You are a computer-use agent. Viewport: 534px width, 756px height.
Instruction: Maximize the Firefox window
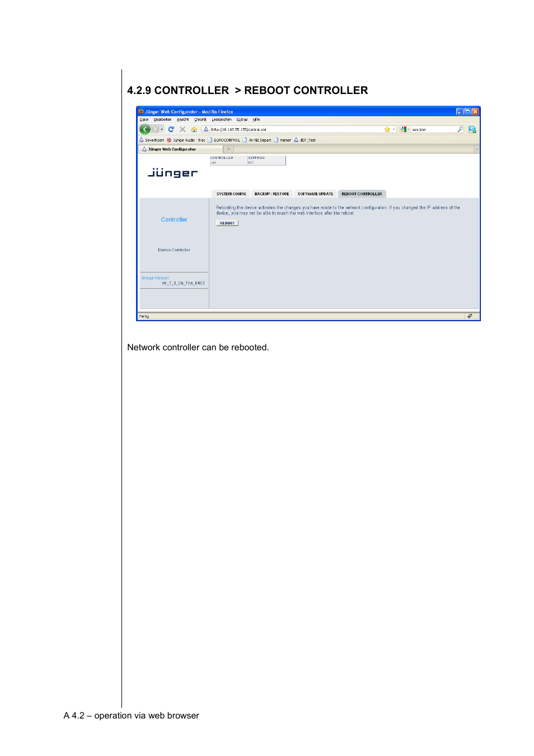coord(467,111)
